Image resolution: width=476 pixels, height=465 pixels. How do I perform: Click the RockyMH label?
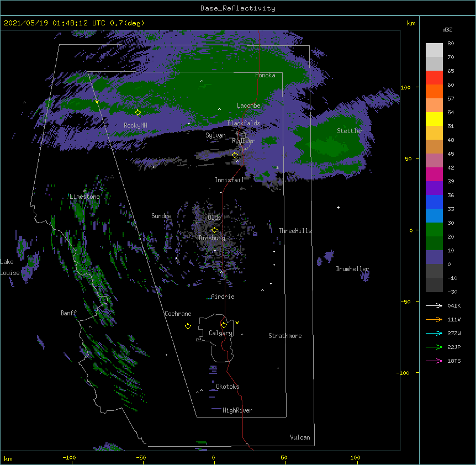coord(135,125)
